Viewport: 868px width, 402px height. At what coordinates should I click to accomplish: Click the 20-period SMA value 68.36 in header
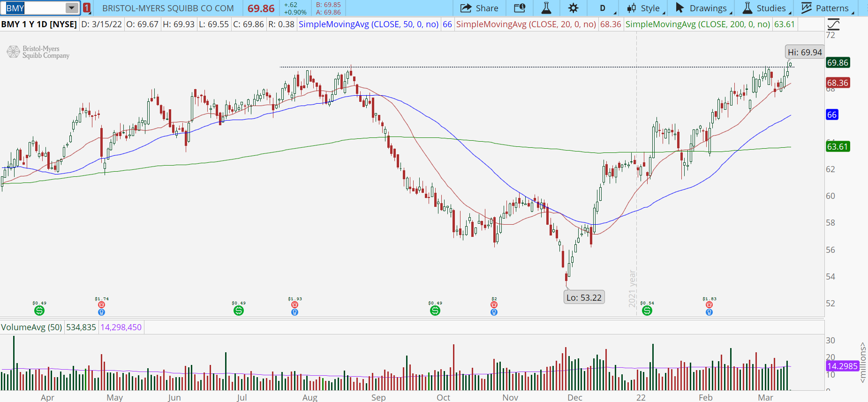point(611,24)
